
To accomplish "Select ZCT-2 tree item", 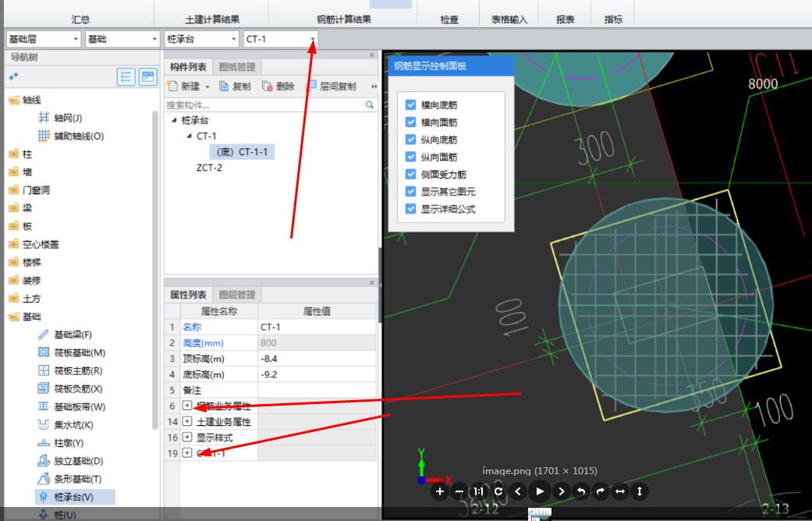I will (x=209, y=168).
